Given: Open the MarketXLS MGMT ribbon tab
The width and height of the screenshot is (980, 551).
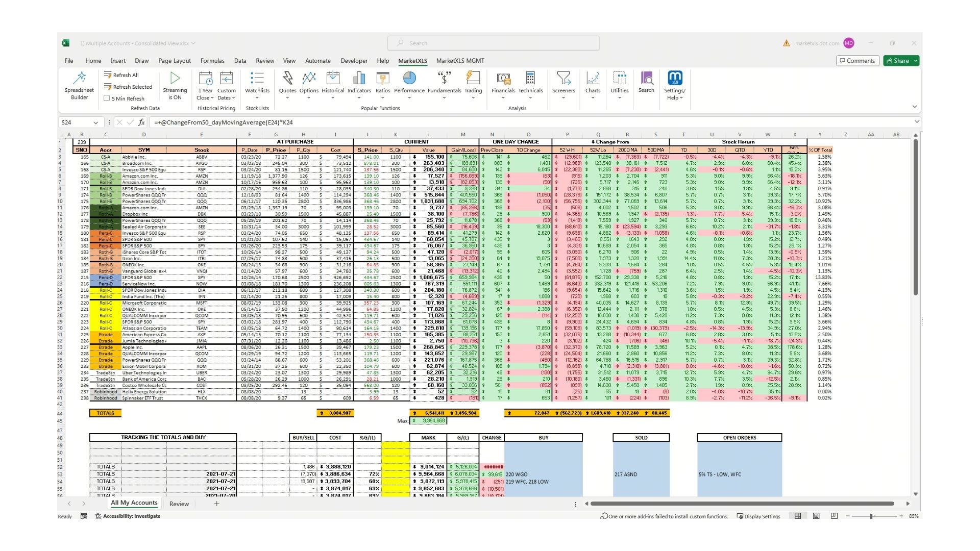Looking at the screenshot, I should click(x=460, y=61).
